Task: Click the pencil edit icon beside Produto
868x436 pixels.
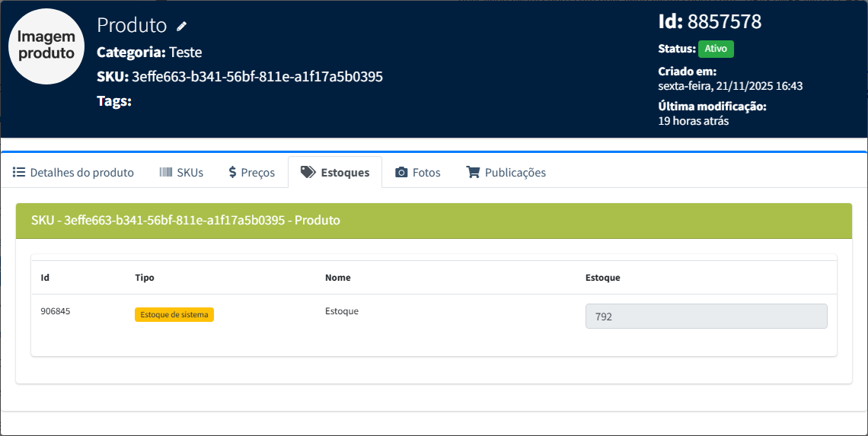Action: (x=181, y=27)
